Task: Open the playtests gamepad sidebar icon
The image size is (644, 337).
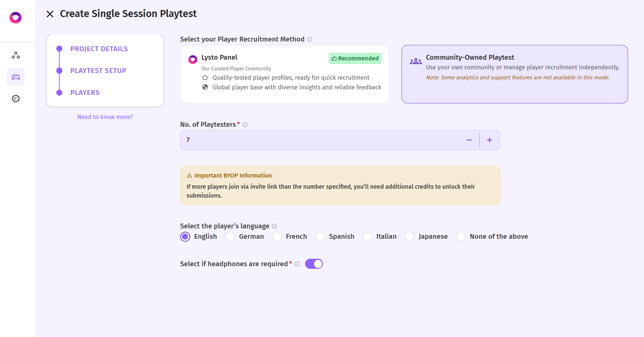Action: coord(16,77)
